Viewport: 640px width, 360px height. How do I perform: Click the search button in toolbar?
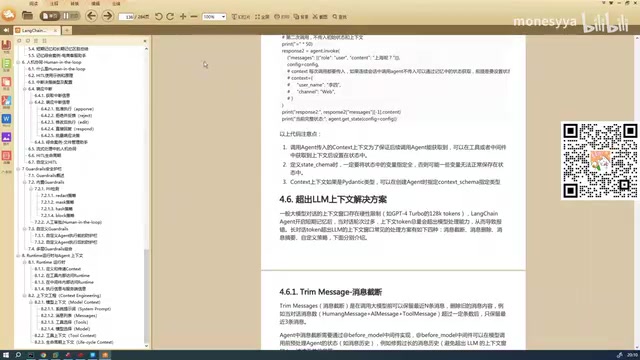(x=339, y=17)
